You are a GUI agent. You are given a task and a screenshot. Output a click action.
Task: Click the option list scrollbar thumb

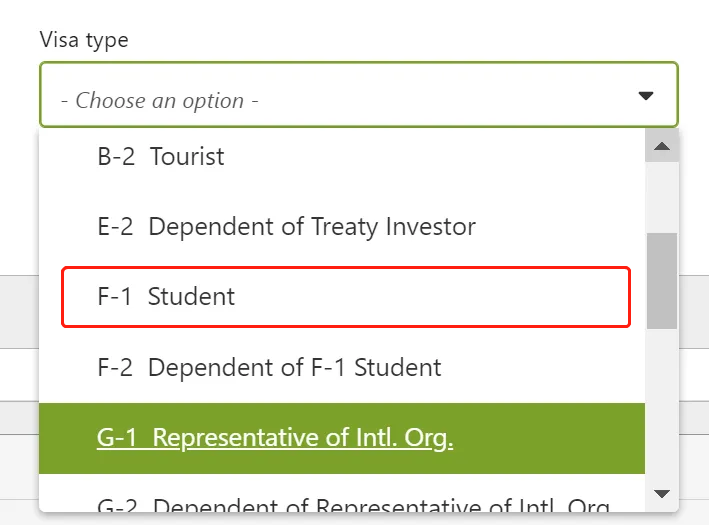[661, 280]
